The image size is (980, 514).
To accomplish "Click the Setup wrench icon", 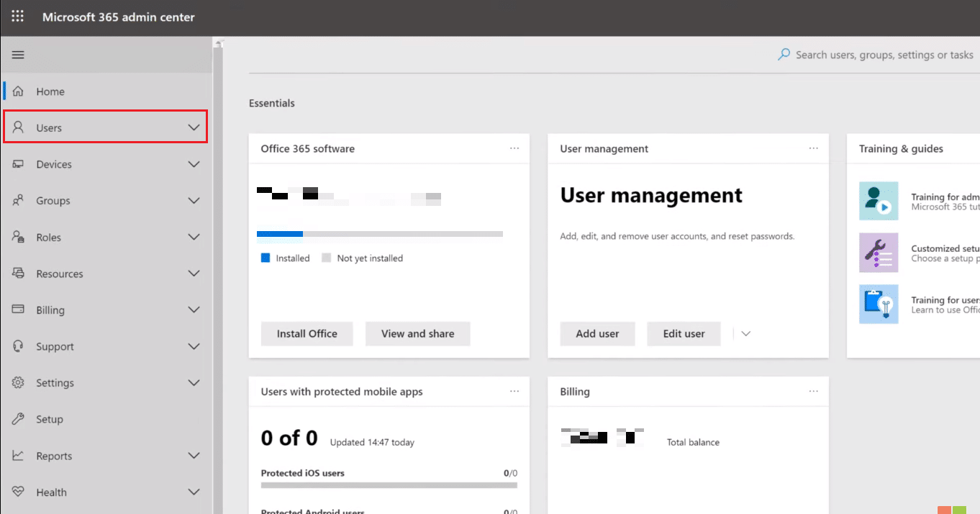I will click(19, 419).
